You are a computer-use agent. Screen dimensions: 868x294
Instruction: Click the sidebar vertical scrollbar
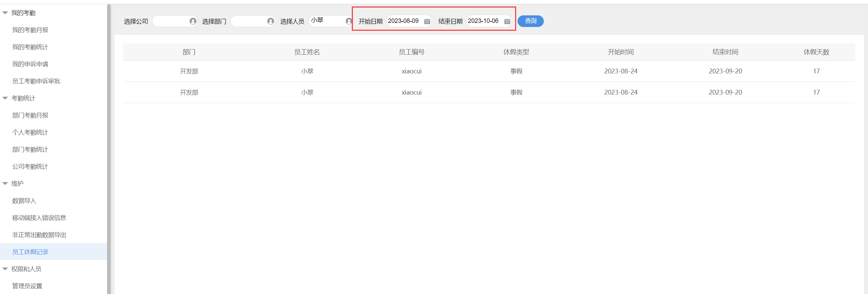[x=109, y=149]
